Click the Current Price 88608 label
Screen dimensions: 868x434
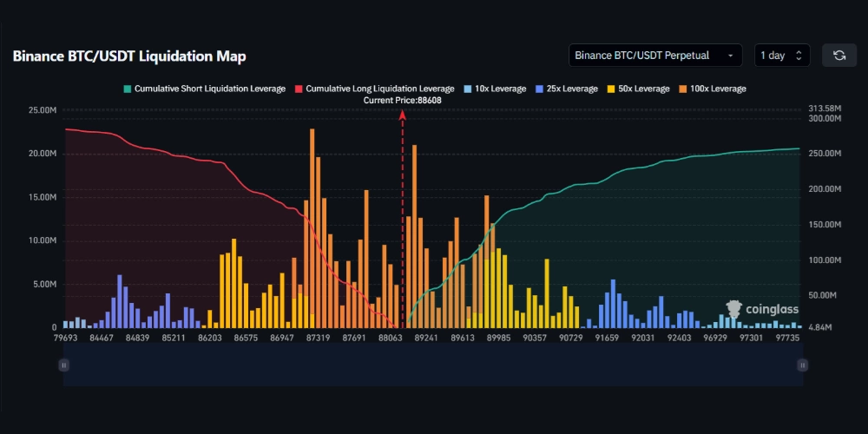coord(404,101)
